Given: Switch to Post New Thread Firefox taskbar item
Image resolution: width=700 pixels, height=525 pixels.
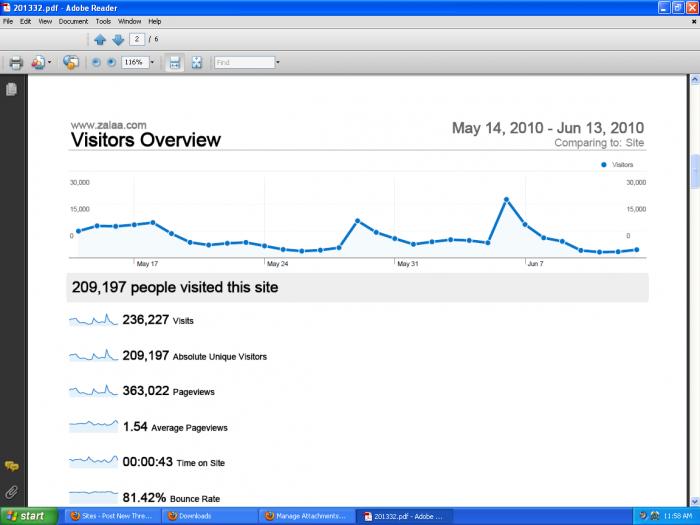Looking at the screenshot, I should pos(112,516).
